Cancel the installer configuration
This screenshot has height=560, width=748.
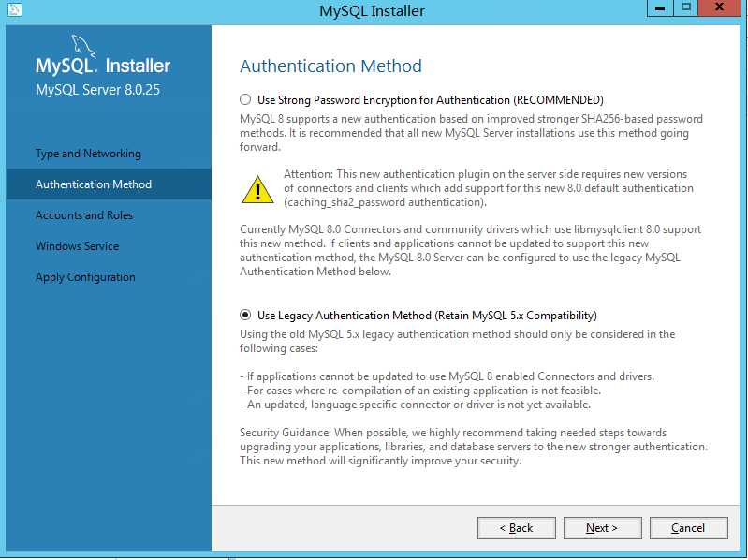coord(688,528)
